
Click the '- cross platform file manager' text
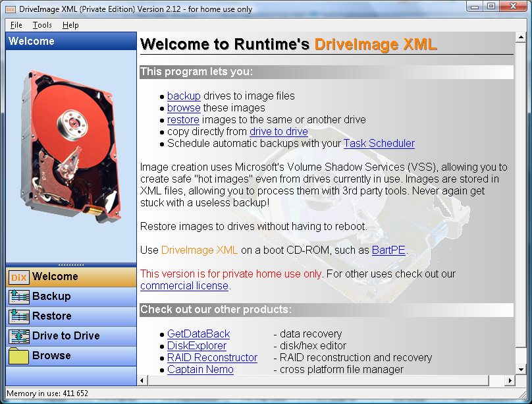point(338,370)
